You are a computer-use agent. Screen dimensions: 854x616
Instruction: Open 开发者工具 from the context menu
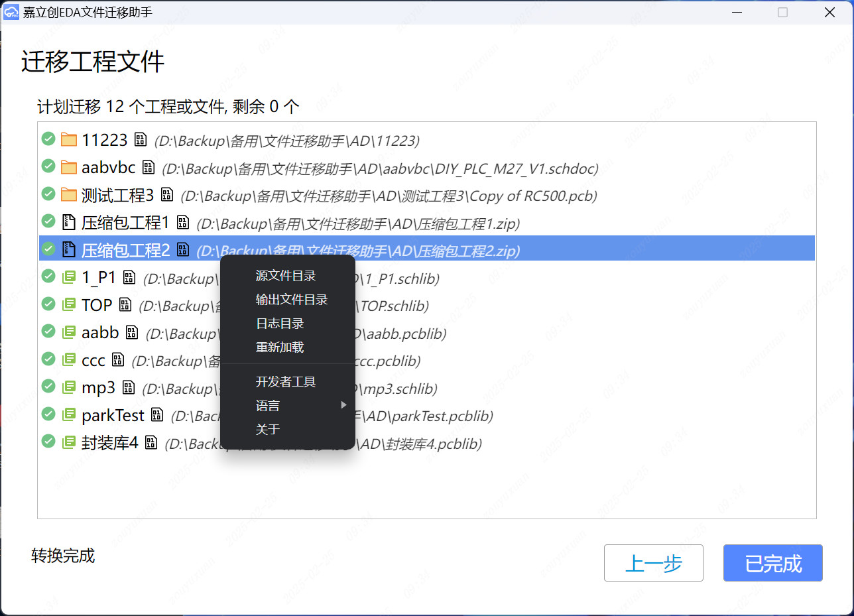click(x=287, y=382)
